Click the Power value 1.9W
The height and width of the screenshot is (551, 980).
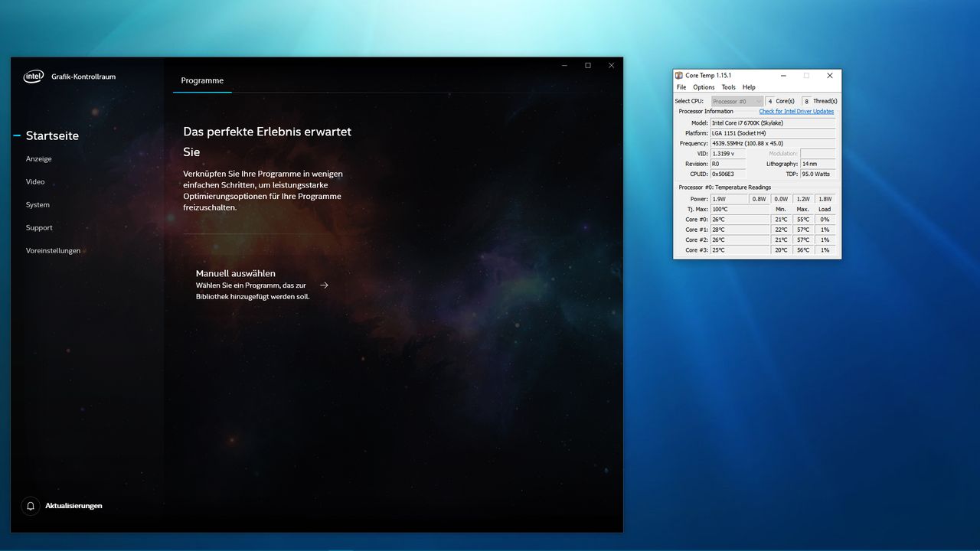[x=729, y=199]
